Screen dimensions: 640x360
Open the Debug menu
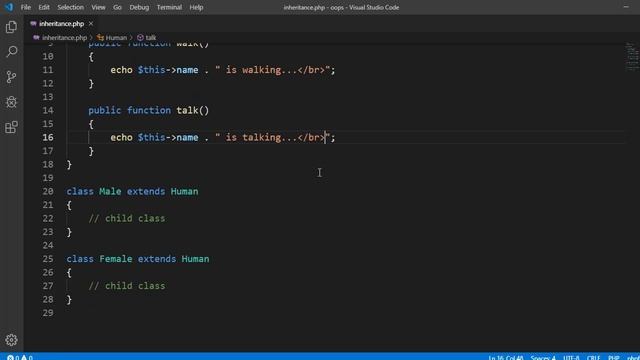pos(139,7)
